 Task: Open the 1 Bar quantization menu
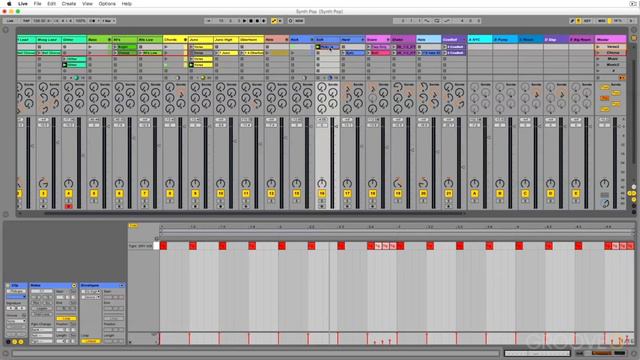(x=109, y=20)
